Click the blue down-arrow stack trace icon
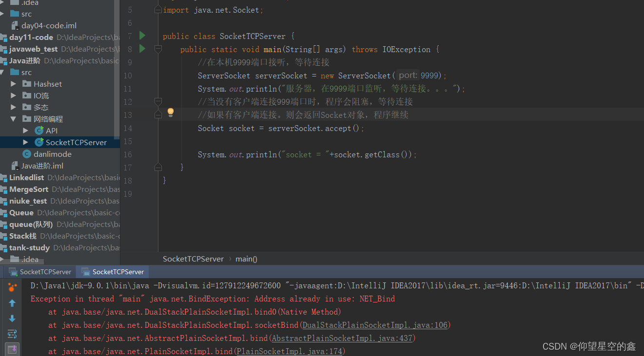Screen dimensions: 644x356 12,319
